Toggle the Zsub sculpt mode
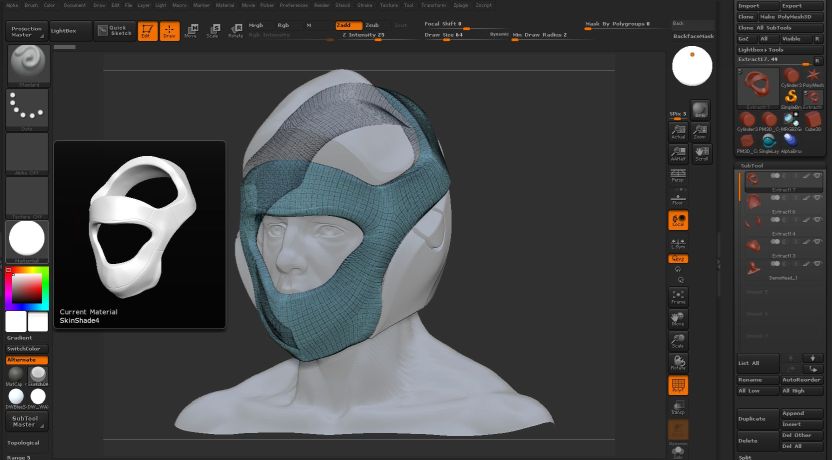 point(372,24)
